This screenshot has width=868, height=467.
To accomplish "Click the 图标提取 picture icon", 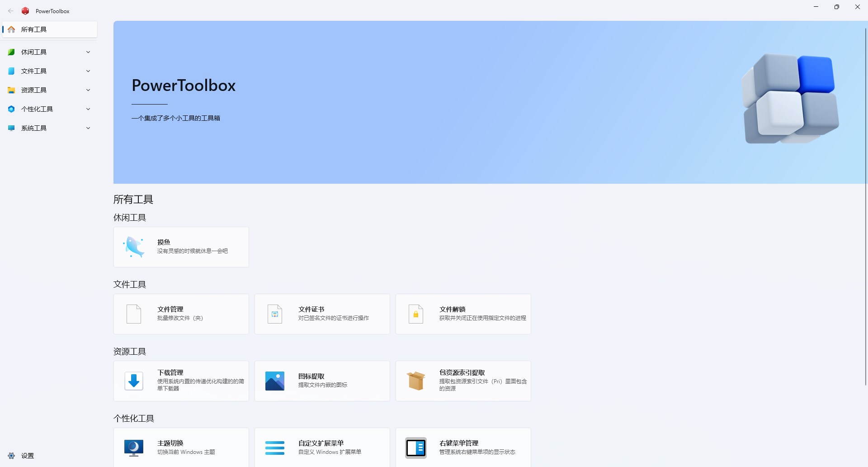I will (275, 381).
